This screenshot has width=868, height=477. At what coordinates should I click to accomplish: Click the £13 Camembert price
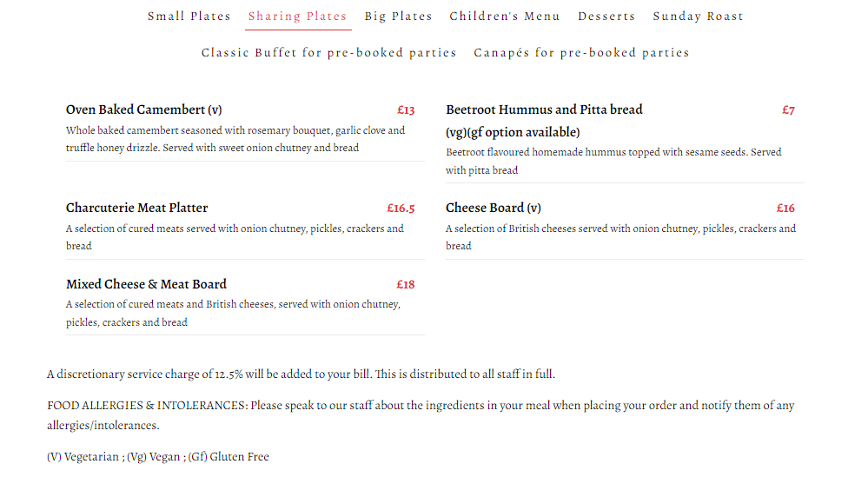pos(406,110)
